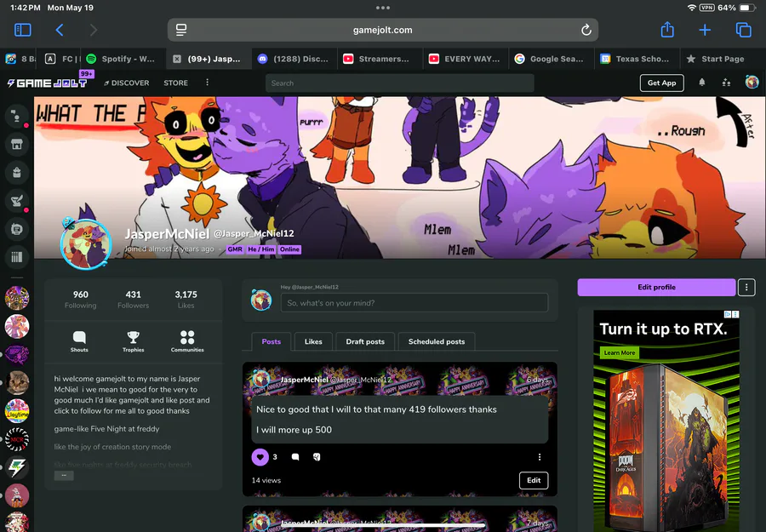Open the user avatar menu in navbar
This screenshot has height=532, width=766.
752,82
